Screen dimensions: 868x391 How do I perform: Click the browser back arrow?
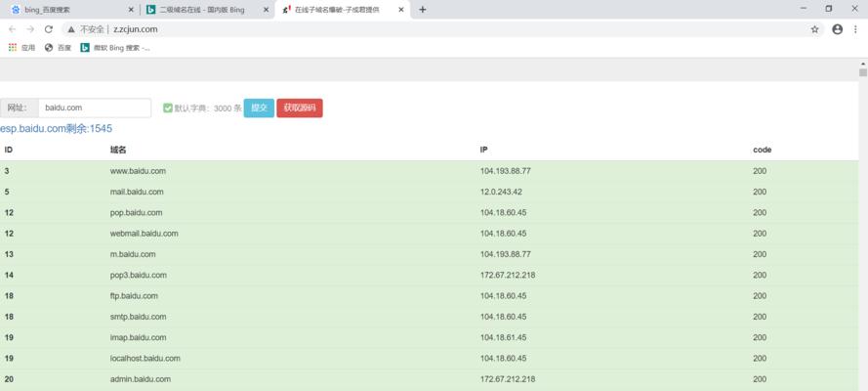12,29
